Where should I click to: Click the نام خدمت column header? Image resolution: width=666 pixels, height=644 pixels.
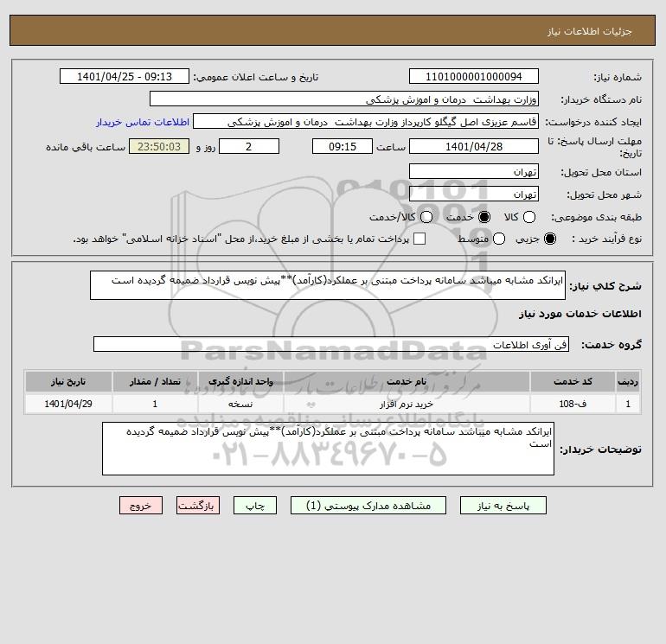coord(407,381)
